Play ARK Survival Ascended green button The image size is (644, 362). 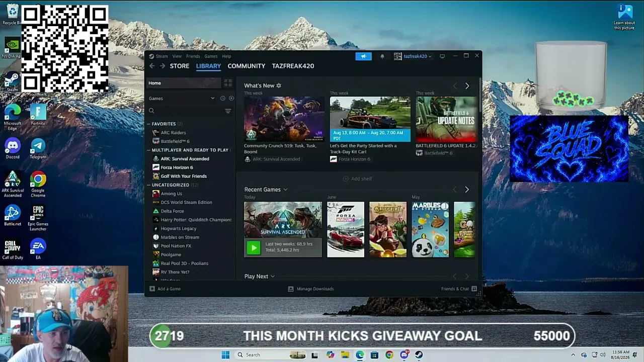(254, 247)
